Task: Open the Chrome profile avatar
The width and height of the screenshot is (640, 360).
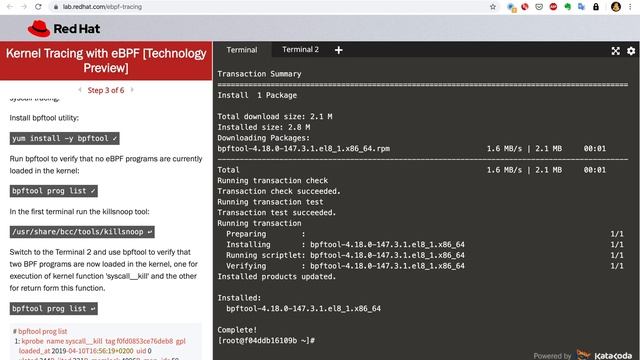Action: [616, 7]
